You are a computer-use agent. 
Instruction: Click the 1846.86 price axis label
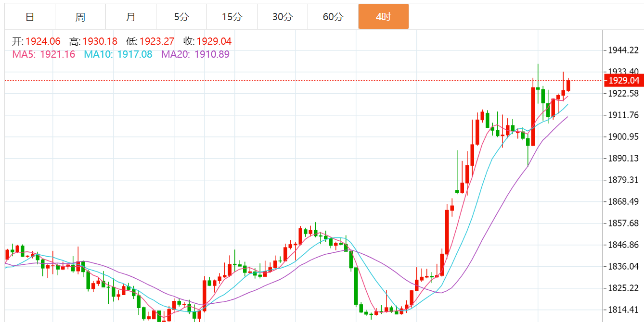click(623, 245)
